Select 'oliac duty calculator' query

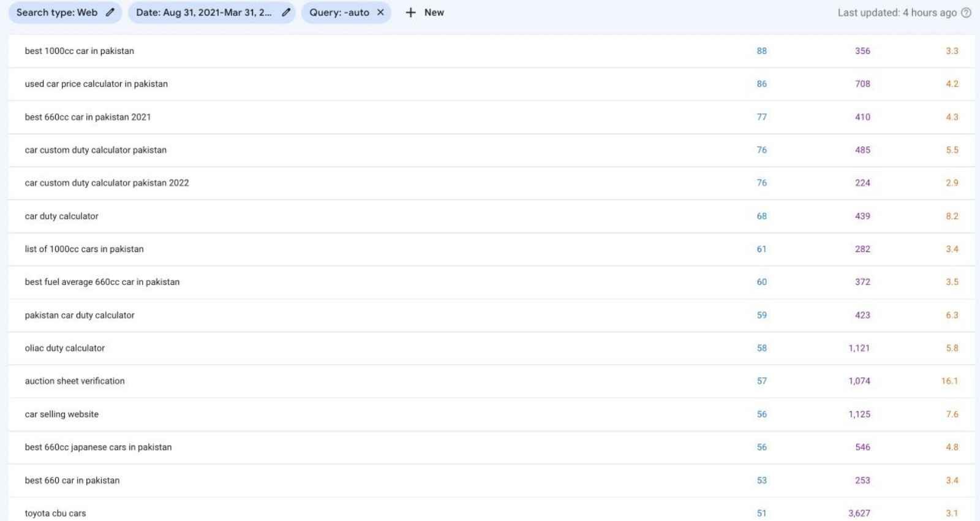pyautogui.click(x=65, y=348)
